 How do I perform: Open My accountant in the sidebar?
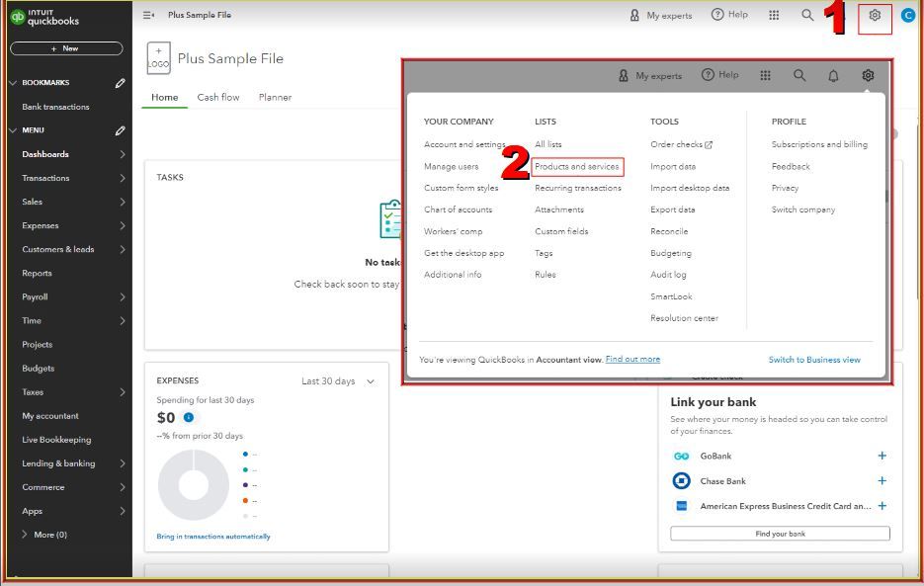pyautogui.click(x=50, y=416)
